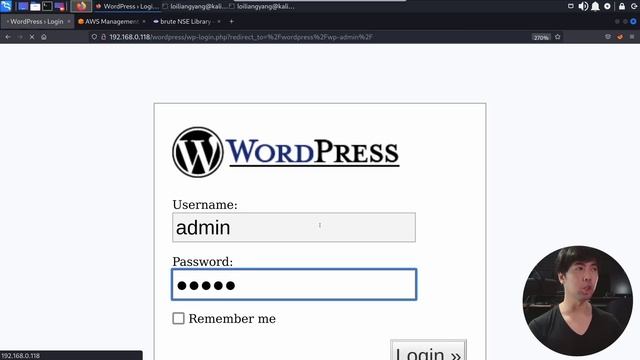640x360 pixels.
Task: Close the AWS Management tab
Action: tap(144, 21)
